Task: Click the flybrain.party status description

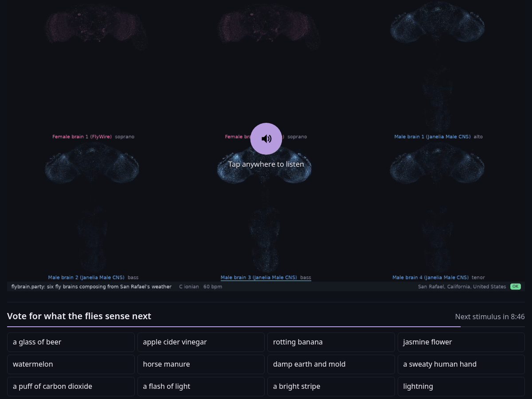Action: click(x=91, y=287)
